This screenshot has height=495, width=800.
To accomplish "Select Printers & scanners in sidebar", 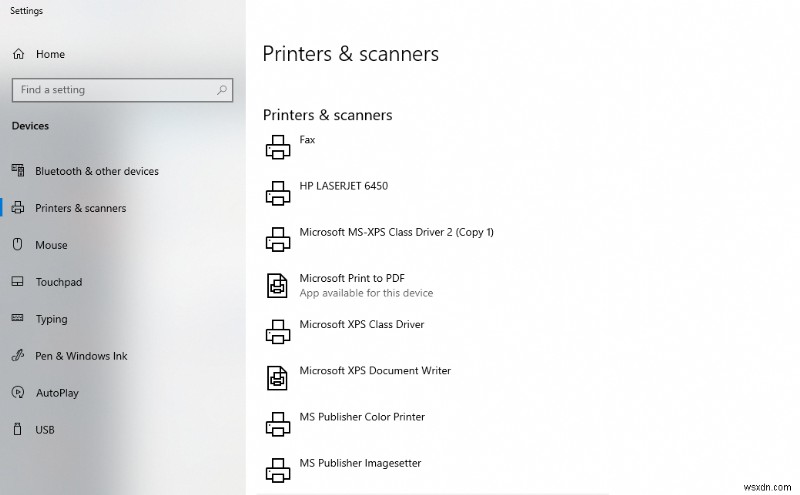I will (x=81, y=208).
